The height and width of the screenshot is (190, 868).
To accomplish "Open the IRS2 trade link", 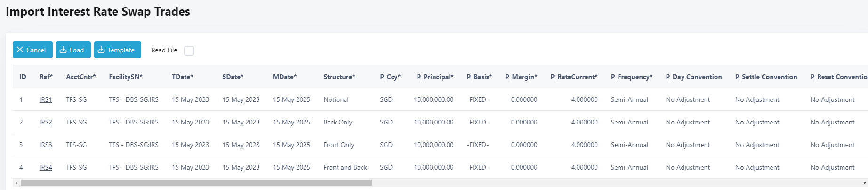I will pyautogui.click(x=46, y=122).
